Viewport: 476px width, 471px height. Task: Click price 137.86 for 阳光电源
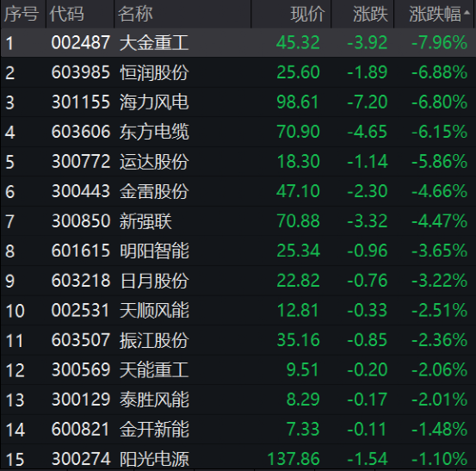click(294, 459)
